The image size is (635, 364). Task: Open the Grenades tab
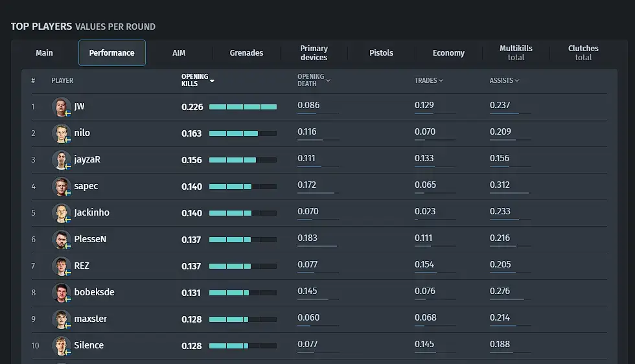[246, 53]
